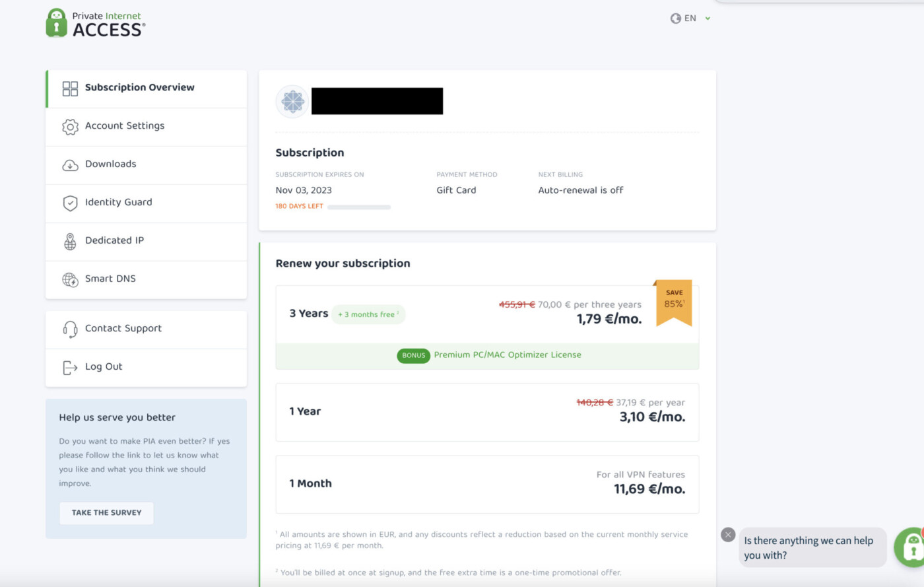Click the 'Renew your subscription' heading
Image resolution: width=924 pixels, height=587 pixels.
pos(343,263)
